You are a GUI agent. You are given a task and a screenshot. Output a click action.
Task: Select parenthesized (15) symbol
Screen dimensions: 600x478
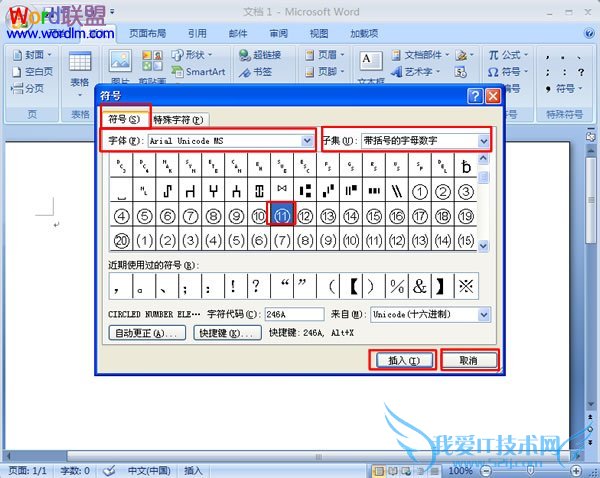click(x=466, y=240)
